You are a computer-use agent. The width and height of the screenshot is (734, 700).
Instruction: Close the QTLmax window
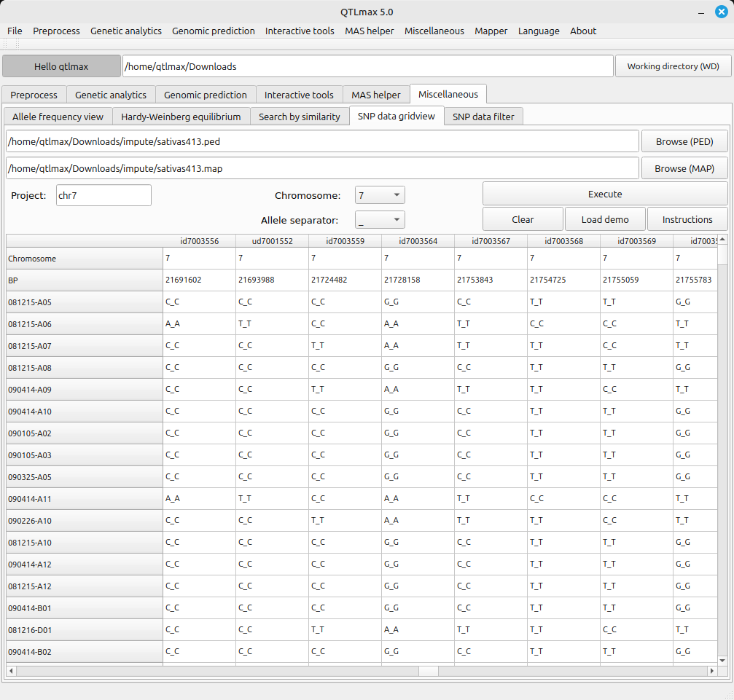pyautogui.click(x=721, y=12)
